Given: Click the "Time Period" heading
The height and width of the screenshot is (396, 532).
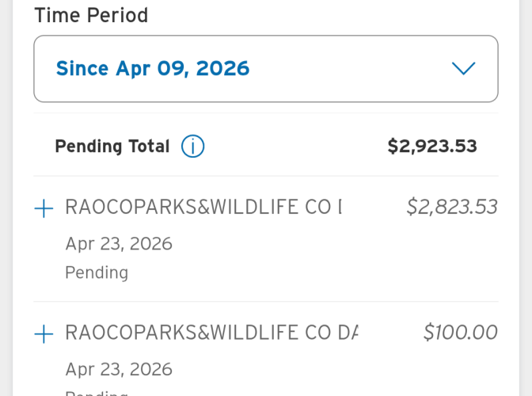Looking at the screenshot, I should click(x=91, y=15).
